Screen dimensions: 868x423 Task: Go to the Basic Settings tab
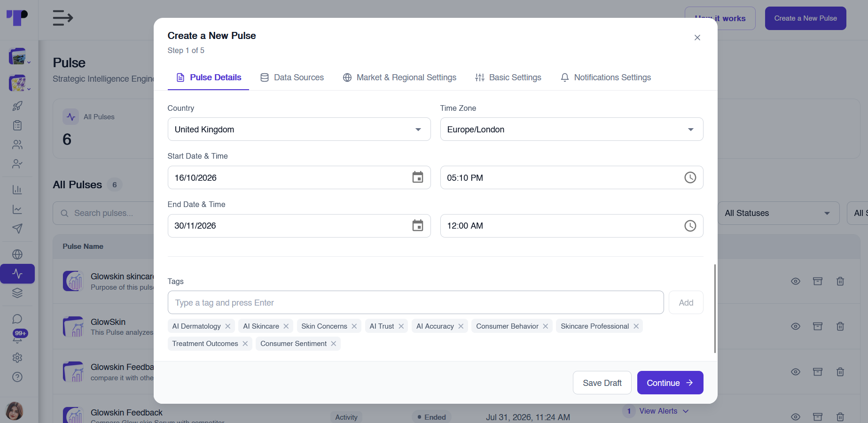508,77
